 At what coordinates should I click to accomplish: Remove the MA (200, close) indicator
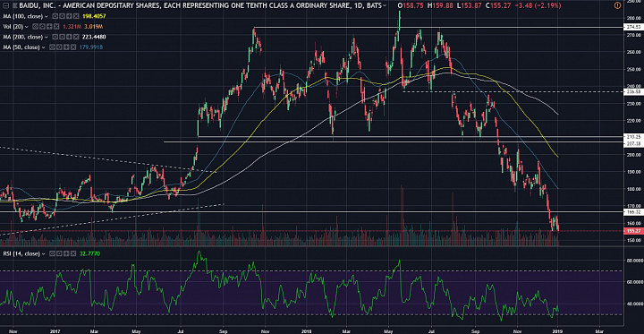tap(76, 37)
